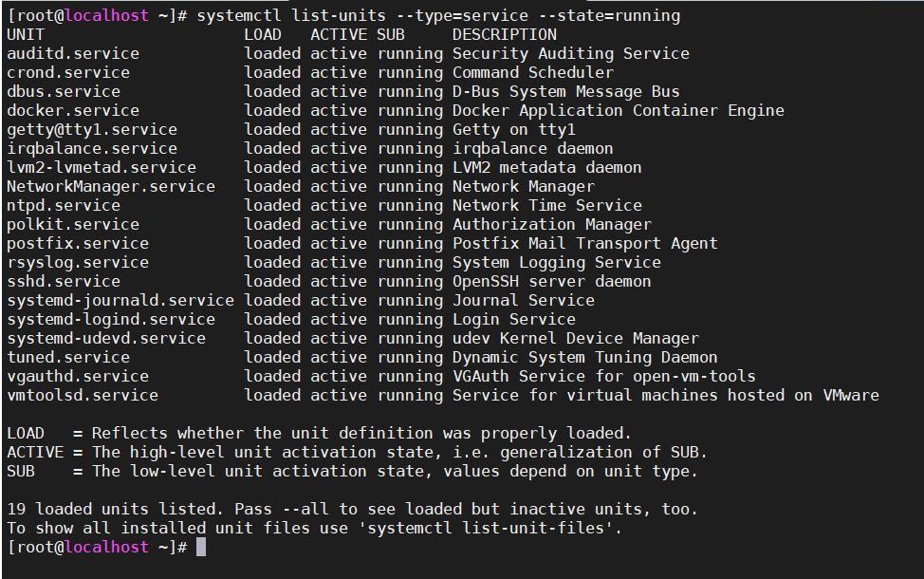Click the 'Docker Application Container Engine' description
The image size is (924, 579).
point(618,110)
